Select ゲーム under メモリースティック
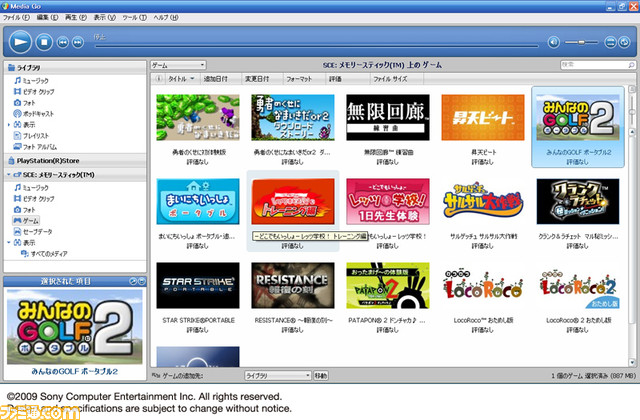 point(26,220)
